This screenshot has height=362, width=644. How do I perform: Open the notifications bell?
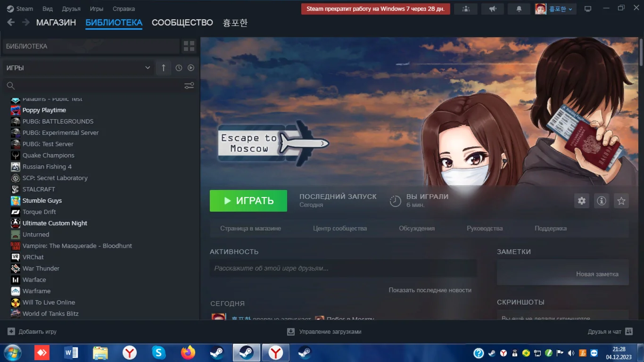(x=519, y=9)
